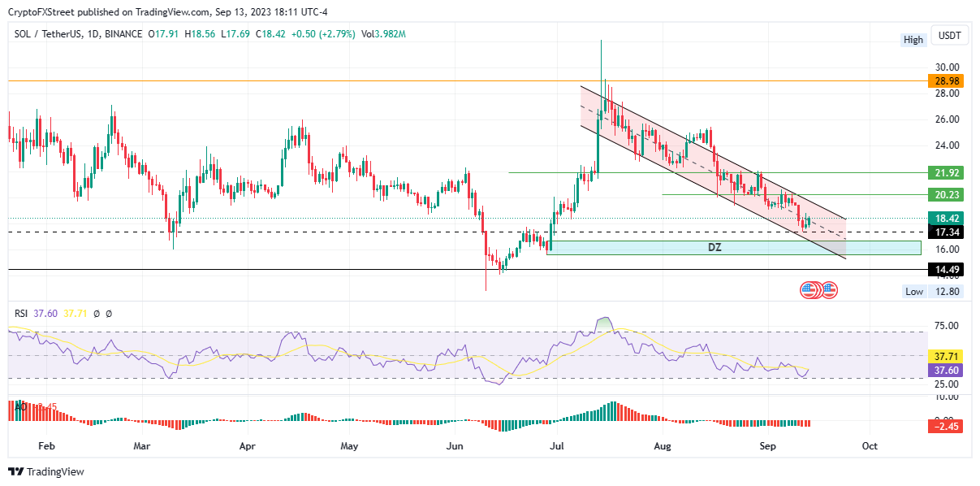Image resolution: width=980 pixels, height=486 pixels.
Task: Click the DZ demand zone label
Action: [x=714, y=247]
